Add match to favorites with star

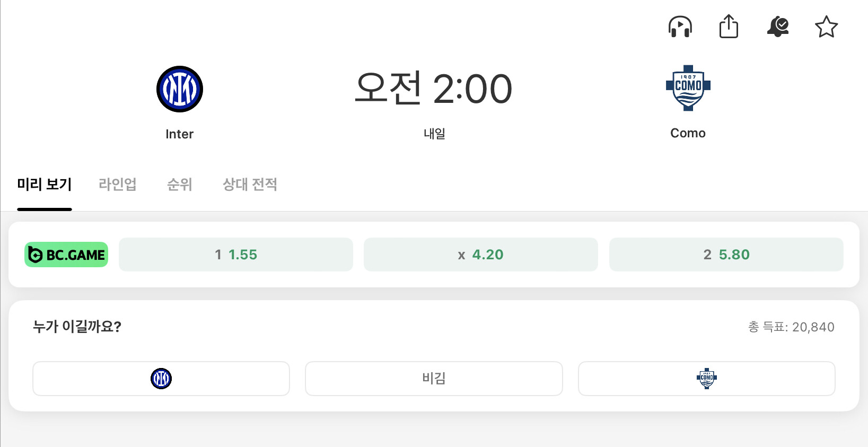(826, 27)
